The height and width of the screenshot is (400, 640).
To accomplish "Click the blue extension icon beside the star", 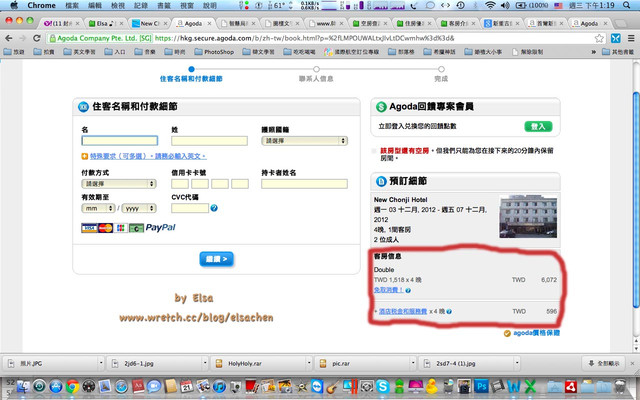I will click(x=616, y=38).
